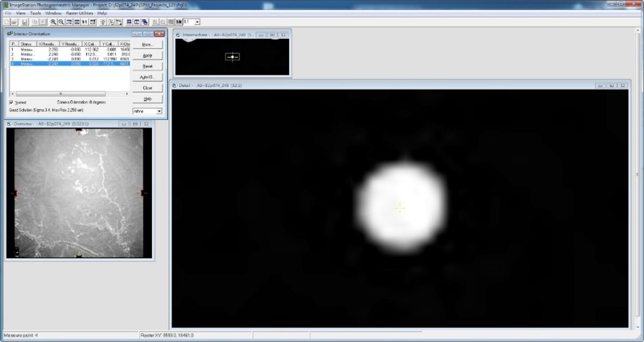Viewport: 644px width, 342px height.
Task: Click the Zoom Out magnifier toolbar icon
Action: point(61,22)
